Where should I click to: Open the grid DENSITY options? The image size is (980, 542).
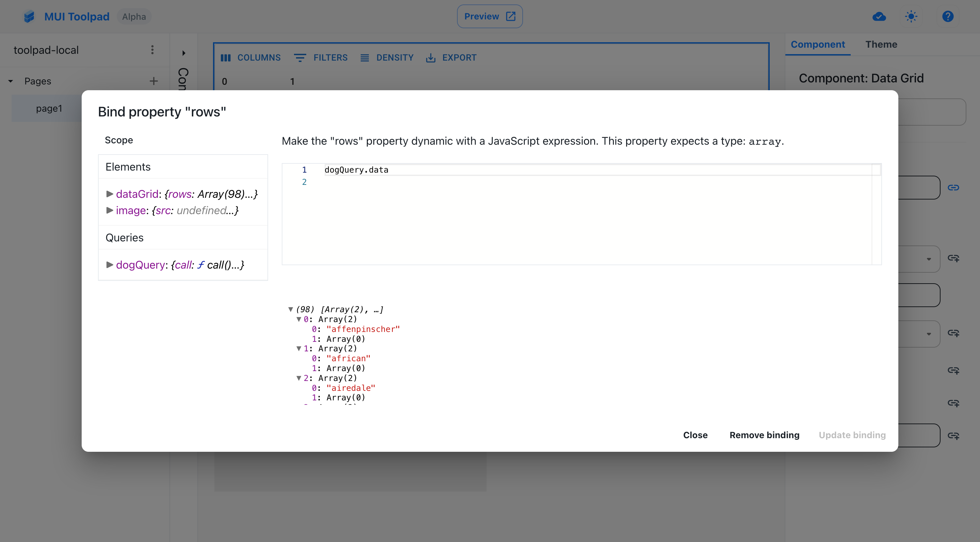tap(387, 58)
